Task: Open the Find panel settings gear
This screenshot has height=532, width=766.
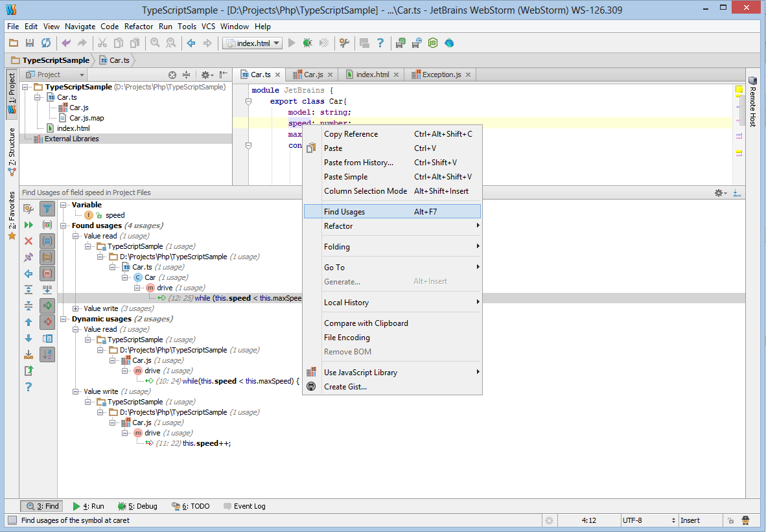Action: (721, 193)
